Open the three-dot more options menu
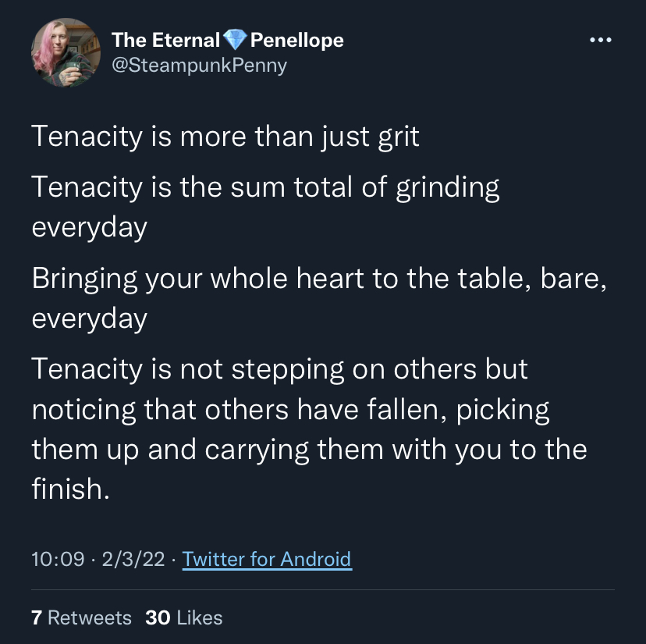This screenshot has height=644, width=646. [600, 40]
